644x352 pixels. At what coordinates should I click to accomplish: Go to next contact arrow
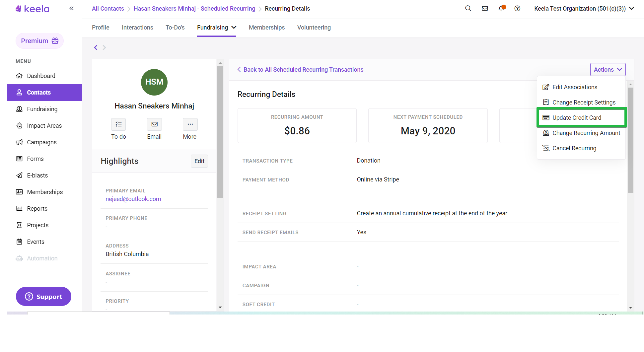(x=104, y=47)
